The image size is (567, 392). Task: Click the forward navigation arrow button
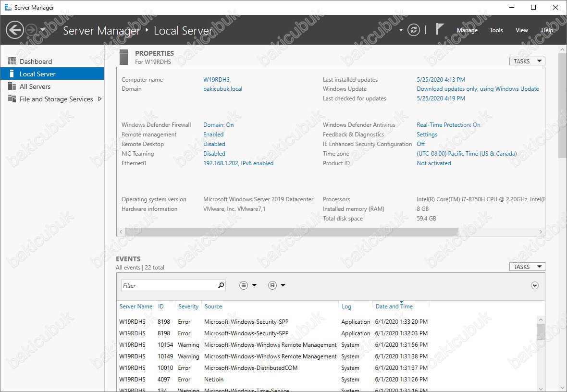point(31,30)
